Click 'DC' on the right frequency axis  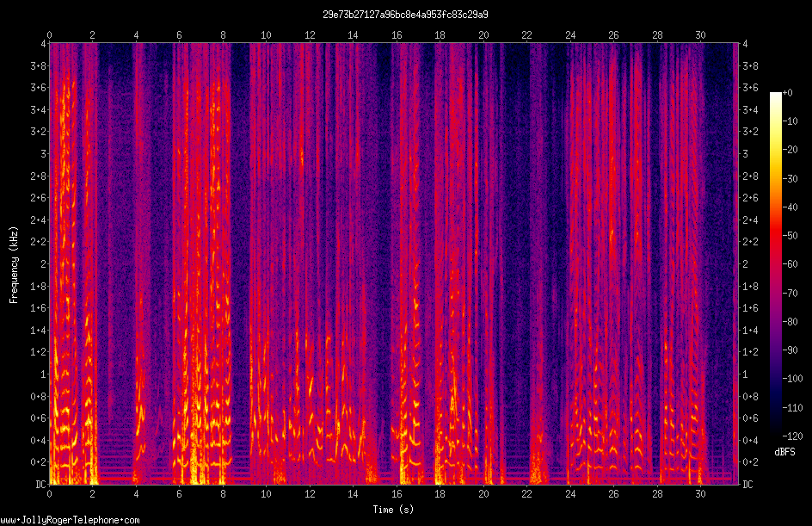[x=748, y=485]
